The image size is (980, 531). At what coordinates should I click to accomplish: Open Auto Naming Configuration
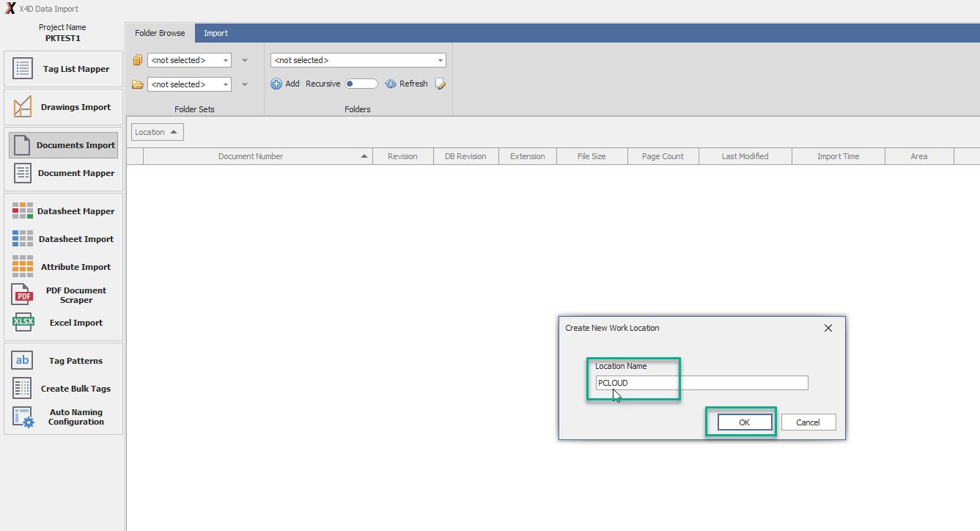[x=62, y=417]
